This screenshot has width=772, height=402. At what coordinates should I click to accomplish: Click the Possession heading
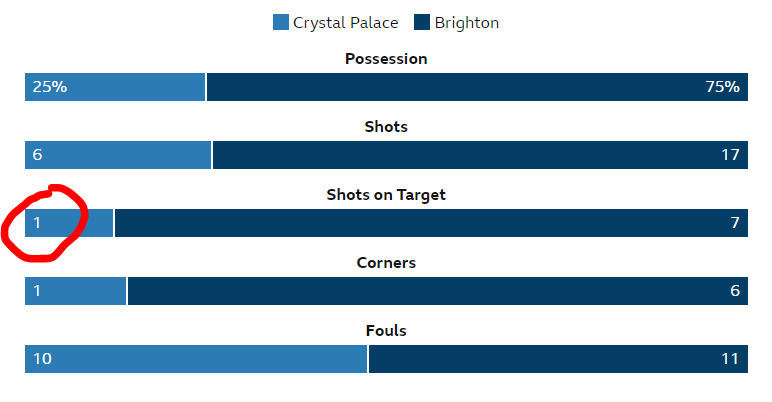386,59
